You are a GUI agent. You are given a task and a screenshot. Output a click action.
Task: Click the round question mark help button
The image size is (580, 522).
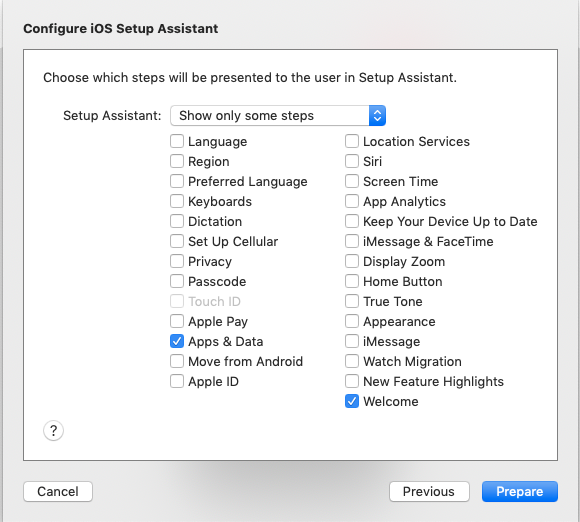point(53,431)
